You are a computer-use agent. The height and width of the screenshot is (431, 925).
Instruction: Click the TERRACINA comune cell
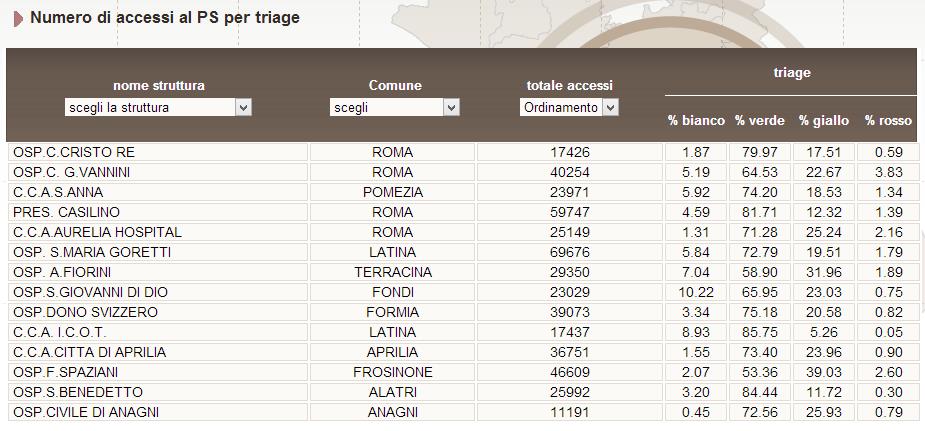click(x=392, y=272)
